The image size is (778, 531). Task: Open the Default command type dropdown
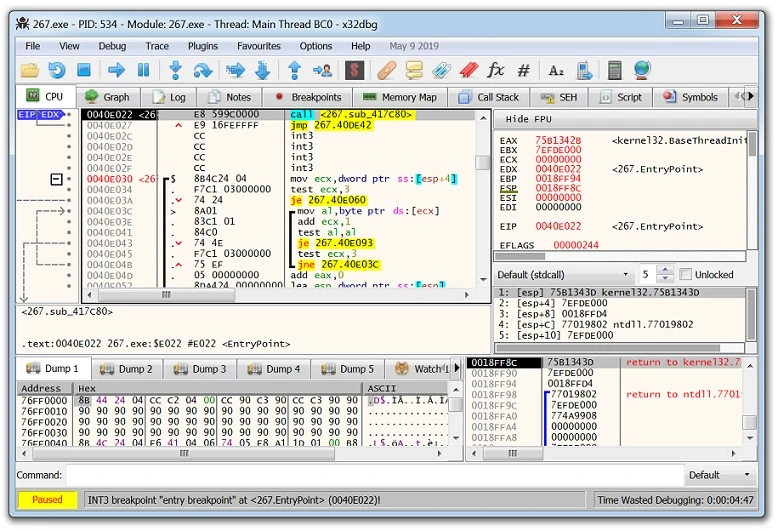[720, 475]
